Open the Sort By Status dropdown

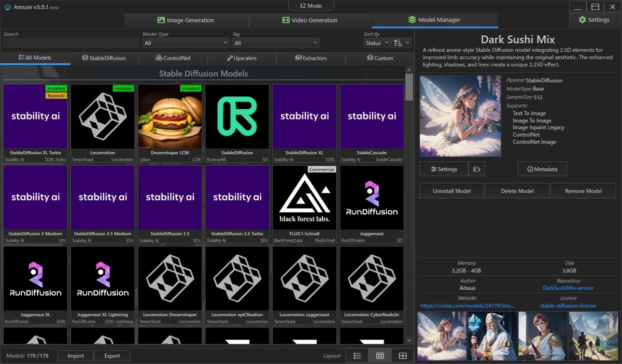[x=376, y=43]
